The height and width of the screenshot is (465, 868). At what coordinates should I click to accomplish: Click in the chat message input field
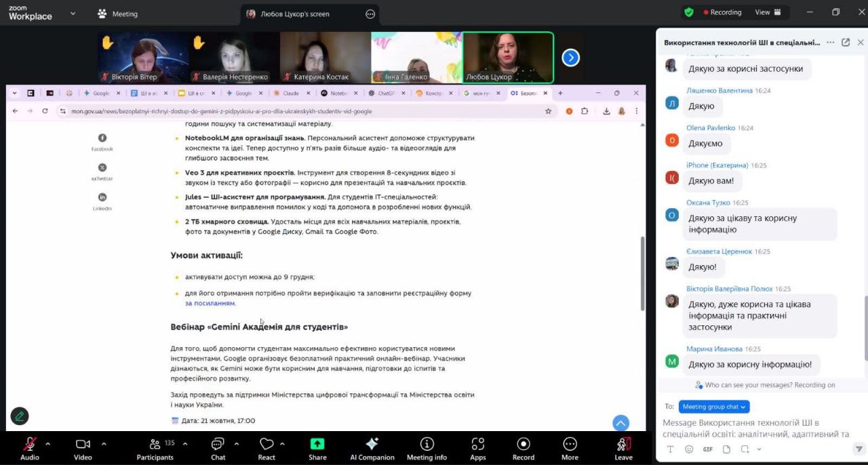point(756,428)
